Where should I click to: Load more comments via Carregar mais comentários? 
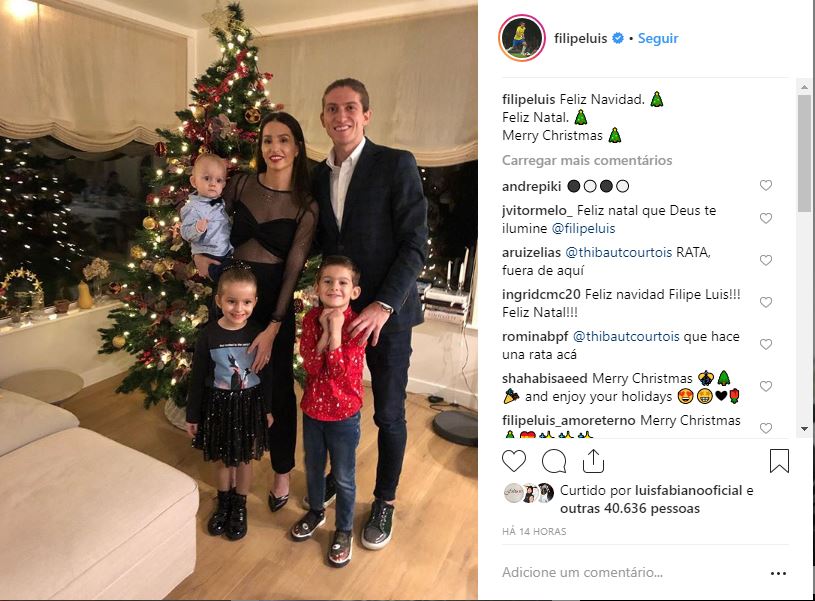click(587, 160)
